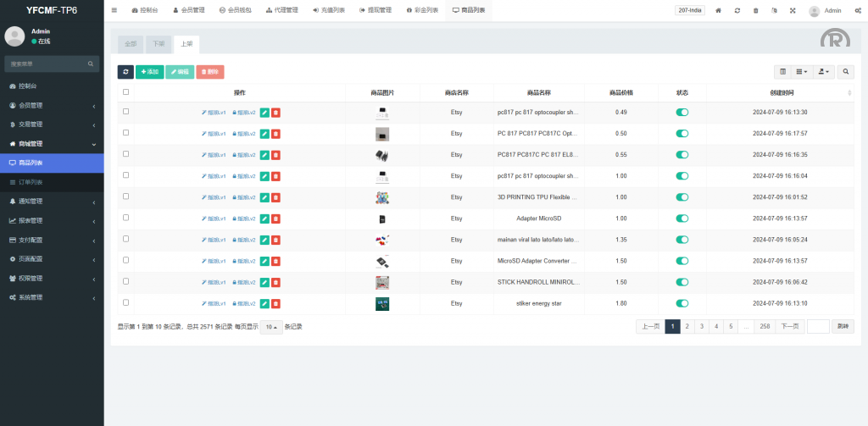Toggle off status switch for stiker energy star
The width and height of the screenshot is (868, 426).
682,303
